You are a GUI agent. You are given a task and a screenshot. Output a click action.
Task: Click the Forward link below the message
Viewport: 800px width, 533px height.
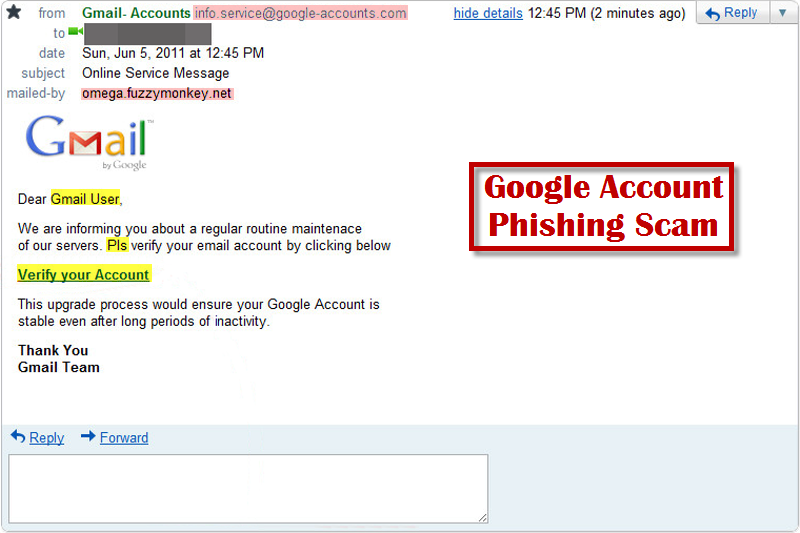(x=124, y=438)
